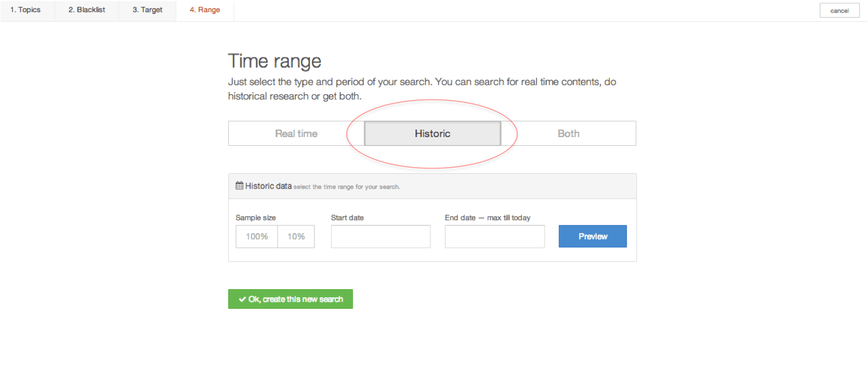This screenshot has height=388, width=868.
Task: Go to the 1. Topics step
Action: click(x=25, y=10)
